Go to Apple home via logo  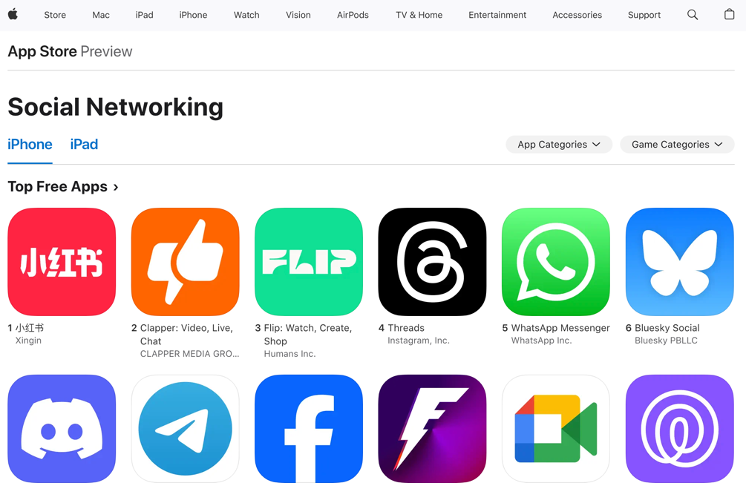[x=13, y=14]
